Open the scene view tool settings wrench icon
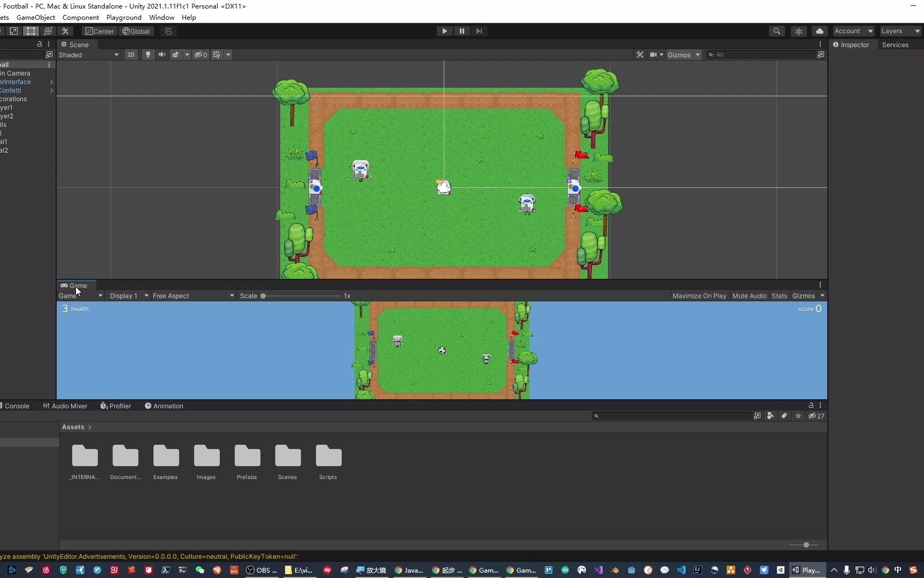Screen dimensions: 924x578 (x=640, y=54)
